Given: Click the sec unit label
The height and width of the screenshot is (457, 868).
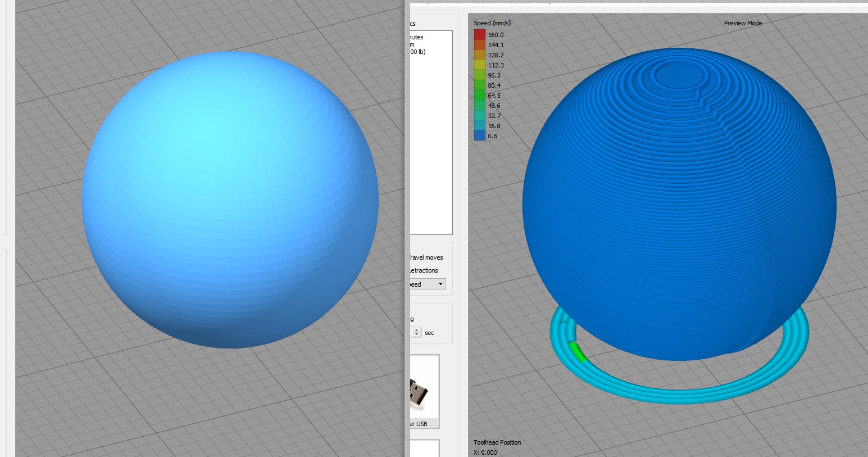Looking at the screenshot, I should click(429, 333).
